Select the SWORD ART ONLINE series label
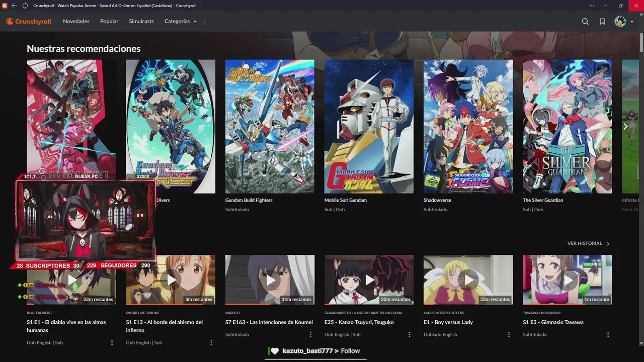Screen dimensions: 644x362 click(x=142, y=313)
